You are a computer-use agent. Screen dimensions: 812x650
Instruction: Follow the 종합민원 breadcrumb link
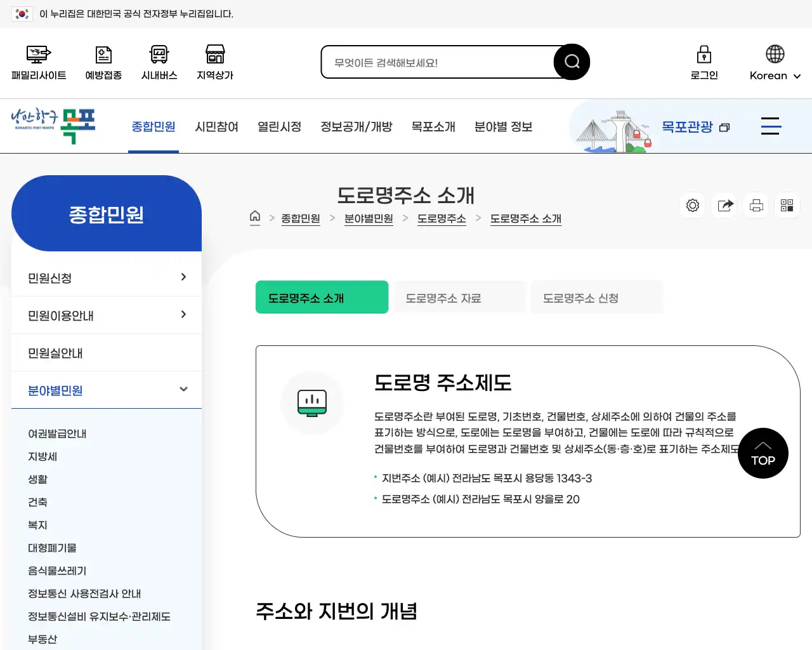point(301,218)
